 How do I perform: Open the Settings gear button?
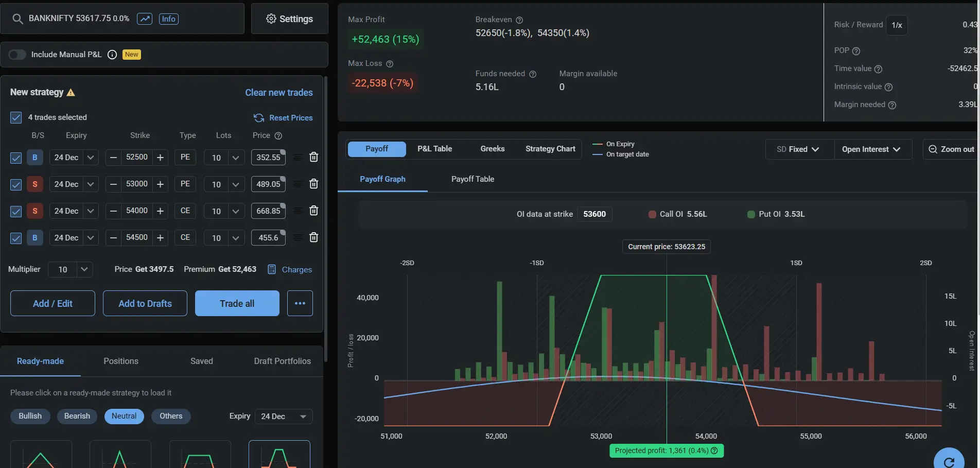click(x=289, y=19)
